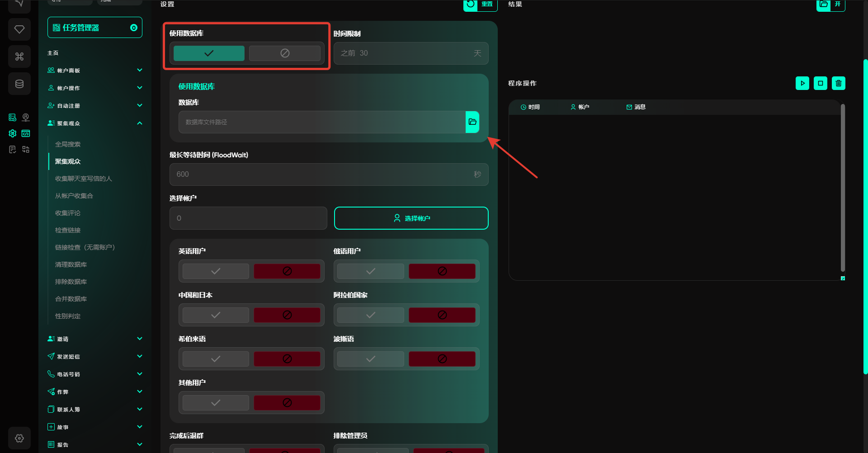Disable the 使用数据库 option
The image size is (868, 453).
click(284, 53)
